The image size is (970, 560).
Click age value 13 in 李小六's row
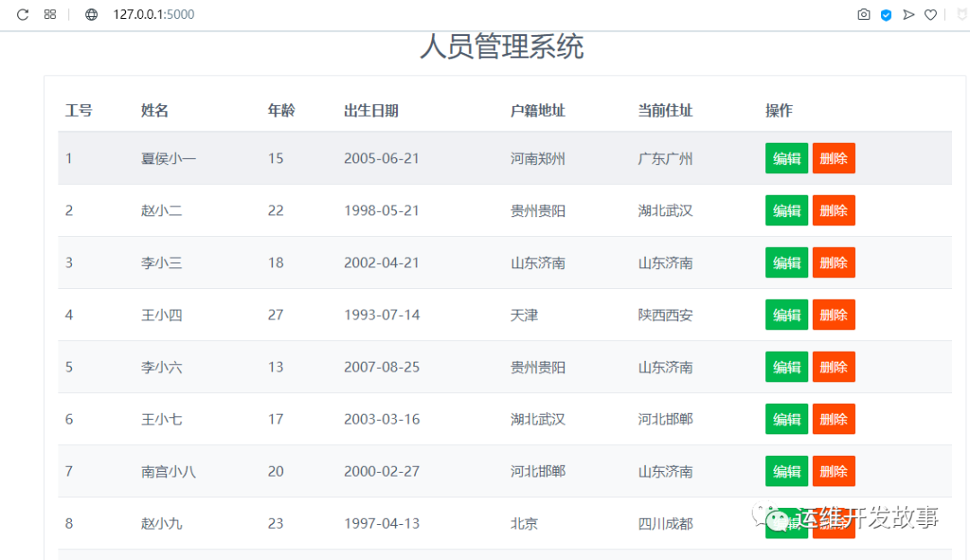pyautogui.click(x=276, y=366)
